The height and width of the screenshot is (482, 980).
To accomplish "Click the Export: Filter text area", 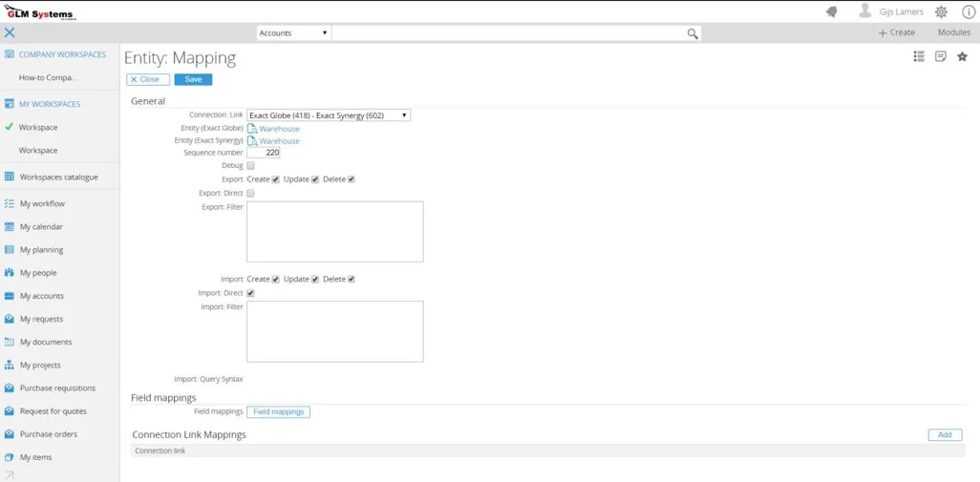I will click(334, 231).
